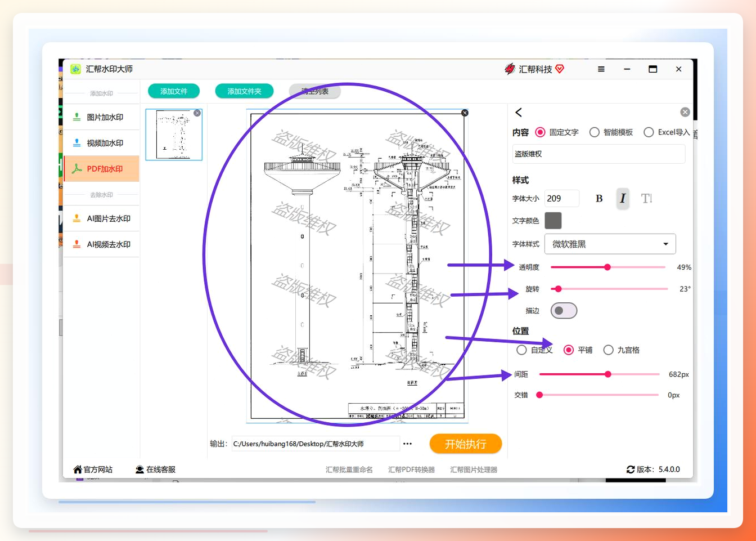Screen dimensions: 756x541
Task: Start processing with 开始执行
Action: click(x=466, y=444)
